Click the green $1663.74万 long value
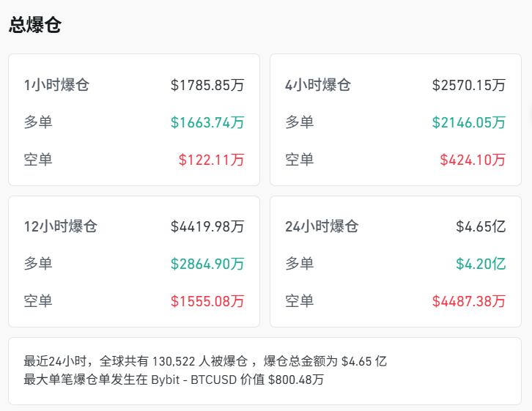This screenshot has height=411, width=532. coord(207,122)
